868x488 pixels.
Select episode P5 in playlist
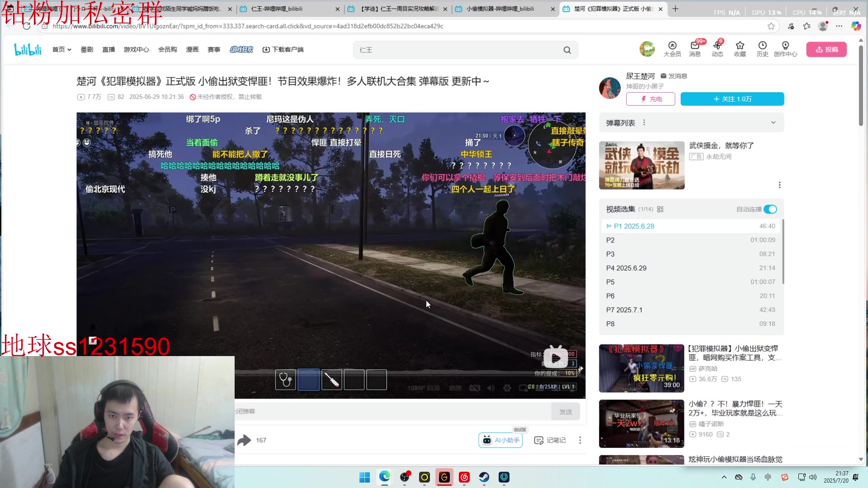pos(690,282)
